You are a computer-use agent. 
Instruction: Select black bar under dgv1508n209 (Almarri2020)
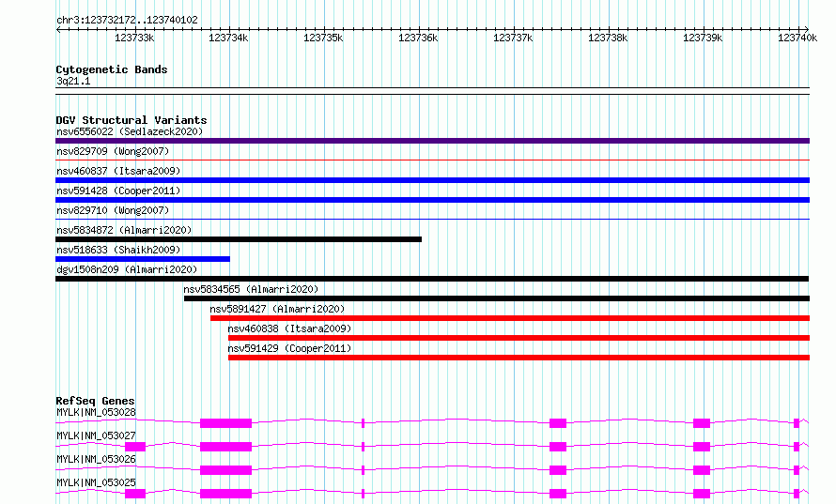(x=432, y=279)
